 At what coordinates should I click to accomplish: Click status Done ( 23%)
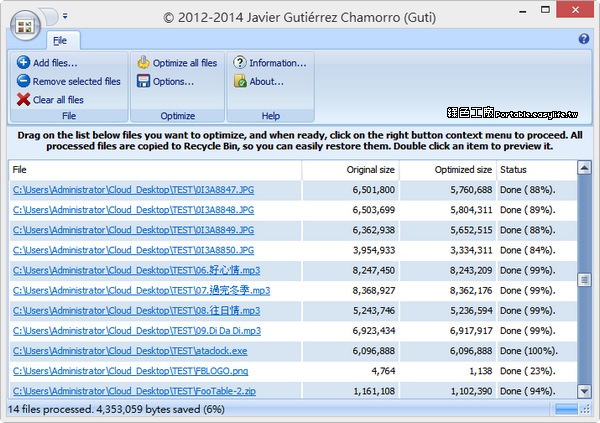click(x=528, y=371)
